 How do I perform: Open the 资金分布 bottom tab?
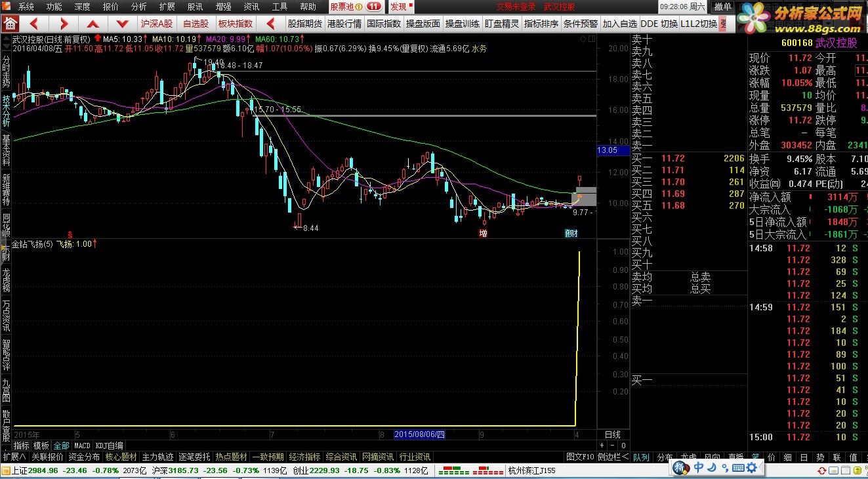(x=85, y=457)
